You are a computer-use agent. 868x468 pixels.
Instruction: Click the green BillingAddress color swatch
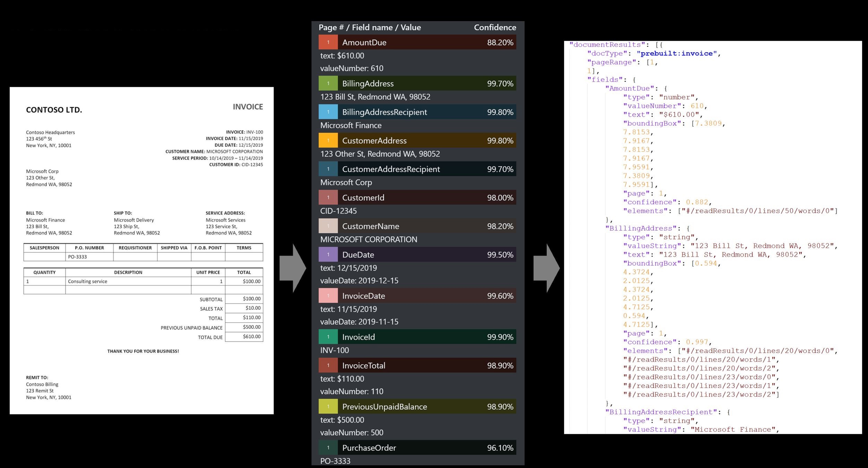328,84
